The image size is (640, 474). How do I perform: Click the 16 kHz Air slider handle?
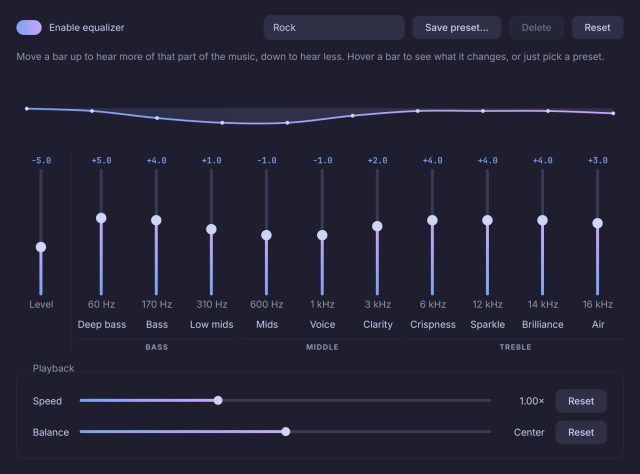tap(598, 223)
